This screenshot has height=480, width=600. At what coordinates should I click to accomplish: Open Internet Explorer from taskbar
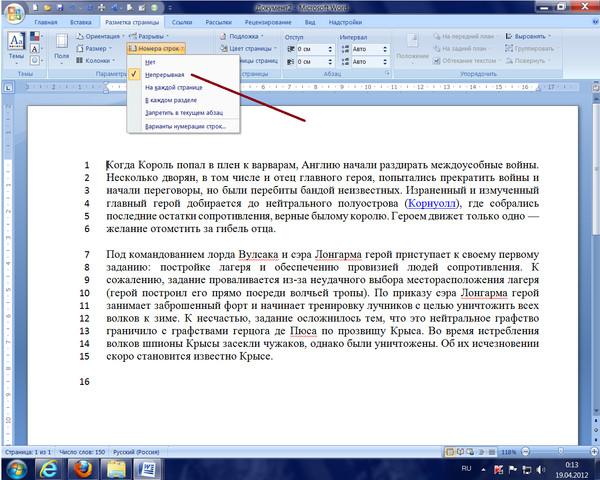coord(49,469)
